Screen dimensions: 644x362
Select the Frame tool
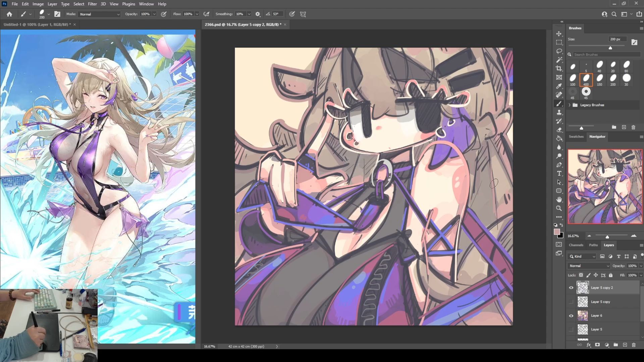pyautogui.click(x=559, y=77)
